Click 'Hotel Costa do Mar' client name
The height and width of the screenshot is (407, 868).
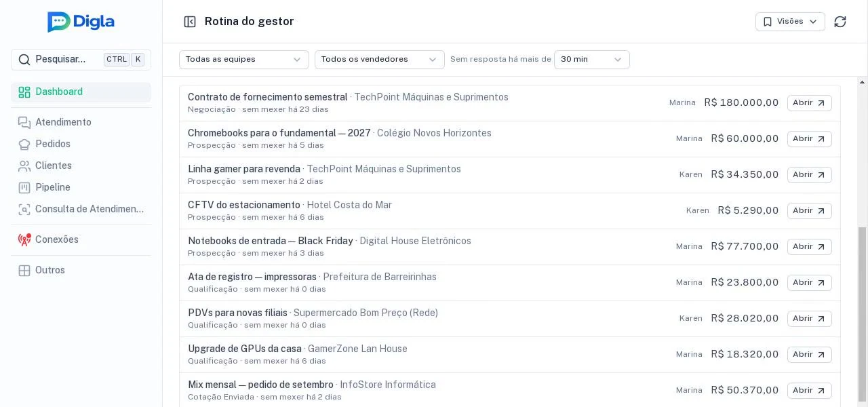click(x=349, y=205)
